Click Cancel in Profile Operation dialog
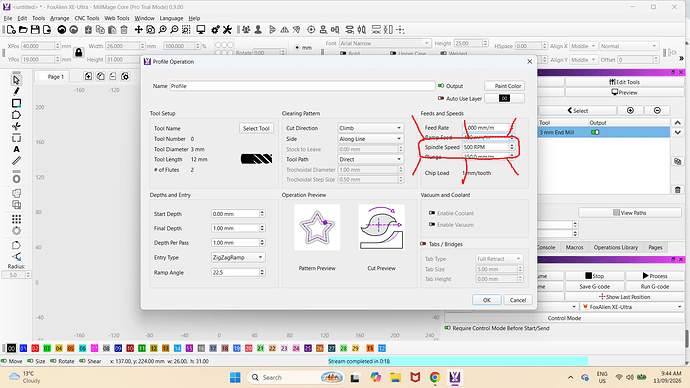690x388 pixels. (518, 300)
